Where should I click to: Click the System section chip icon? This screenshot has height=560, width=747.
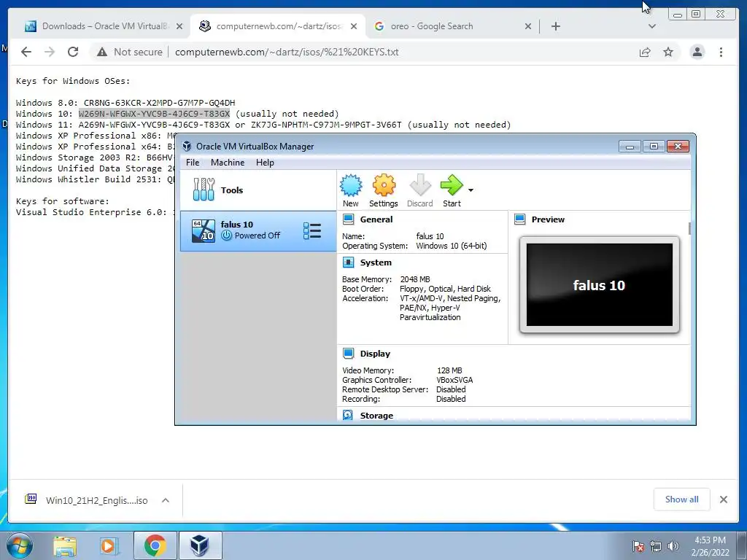tap(348, 262)
